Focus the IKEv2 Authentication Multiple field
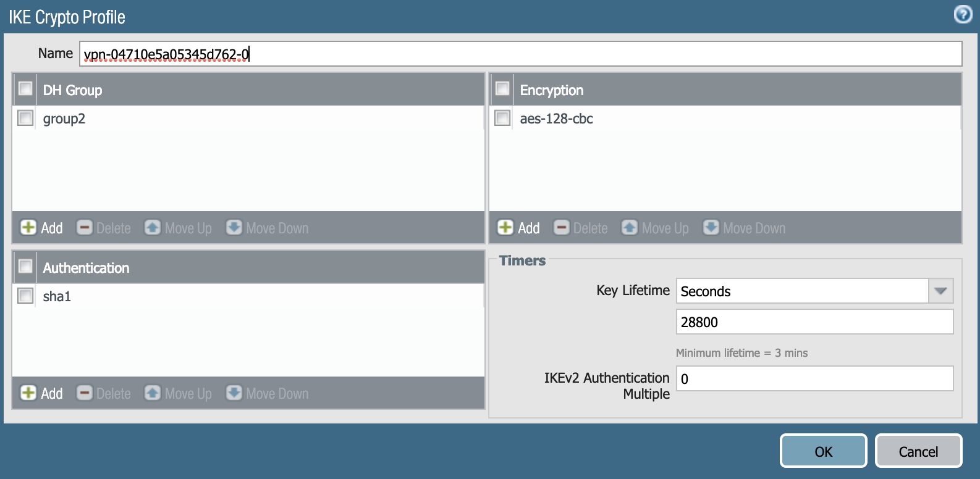The height and width of the screenshot is (479, 980). [x=814, y=378]
